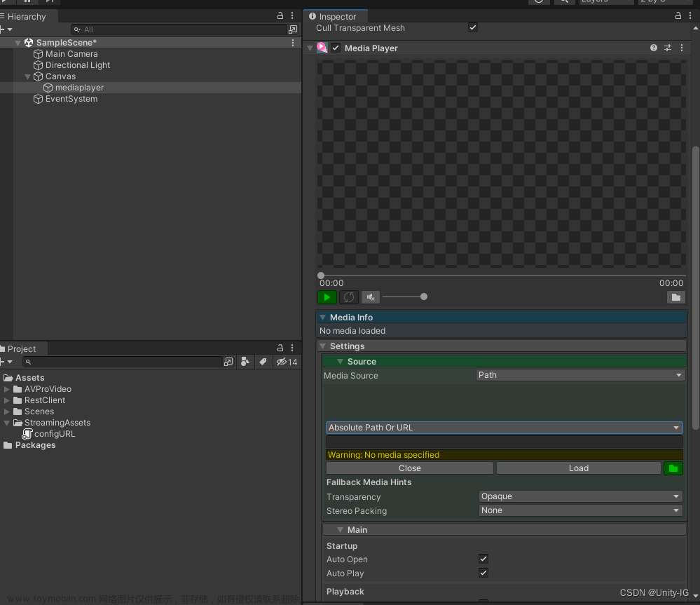The width and height of the screenshot is (700, 605).
Task: Collapse the StreamingAssets folder arrow
Action: (x=7, y=423)
